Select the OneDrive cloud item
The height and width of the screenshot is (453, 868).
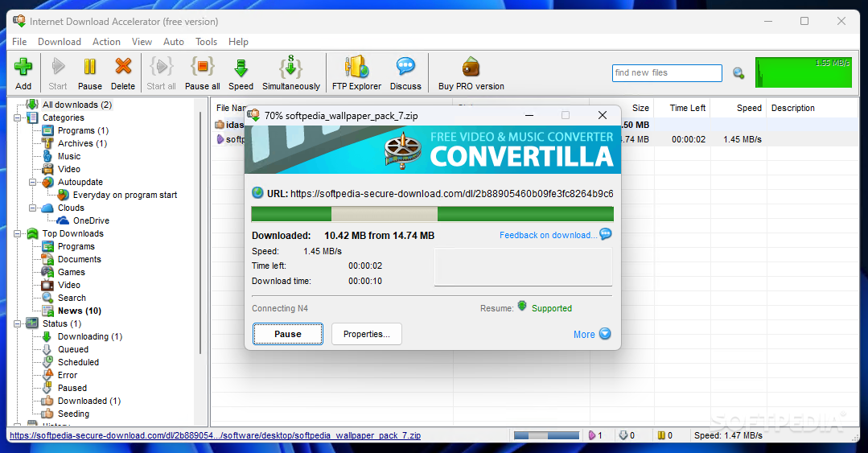[x=91, y=220]
